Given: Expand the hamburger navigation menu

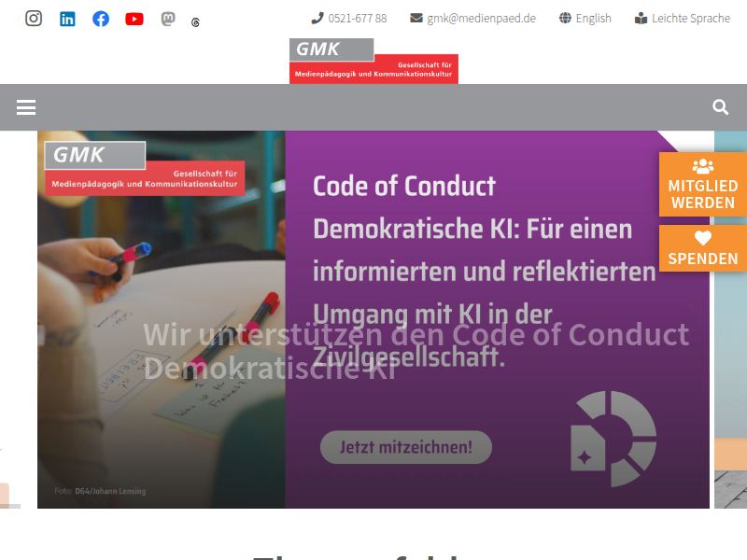Looking at the screenshot, I should tap(26, 107).
